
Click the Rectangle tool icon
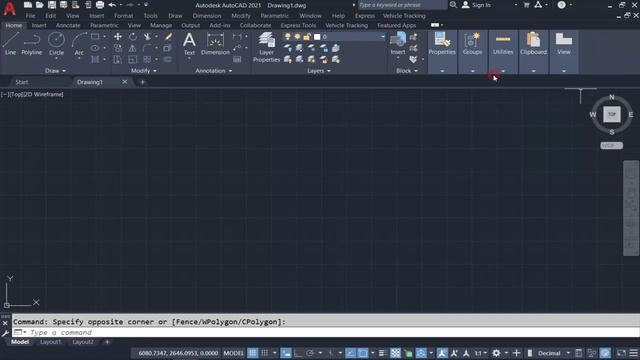pyautogui.click(x=95, y=36)
